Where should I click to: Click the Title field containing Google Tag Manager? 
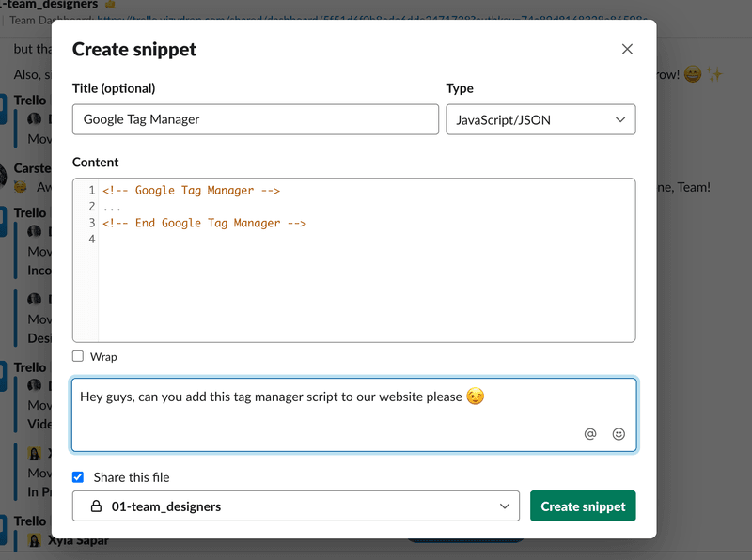pyautogui.click(x=255, y=119)
